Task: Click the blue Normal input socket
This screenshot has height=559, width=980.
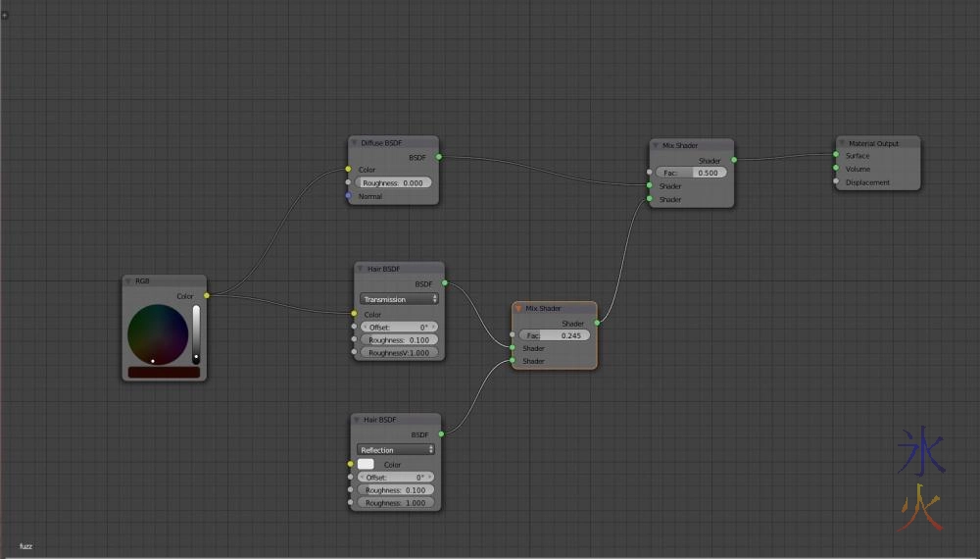Action: pyautogui.click(x=348, y=196)
